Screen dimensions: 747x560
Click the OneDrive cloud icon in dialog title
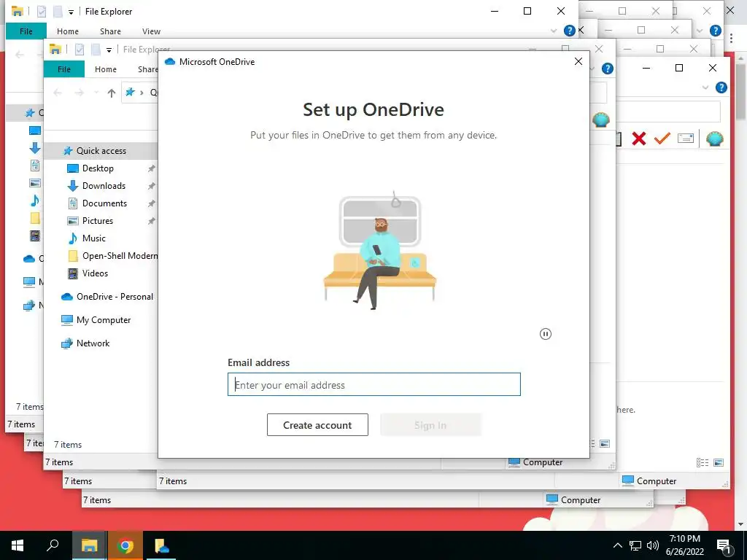coord(170,61)
